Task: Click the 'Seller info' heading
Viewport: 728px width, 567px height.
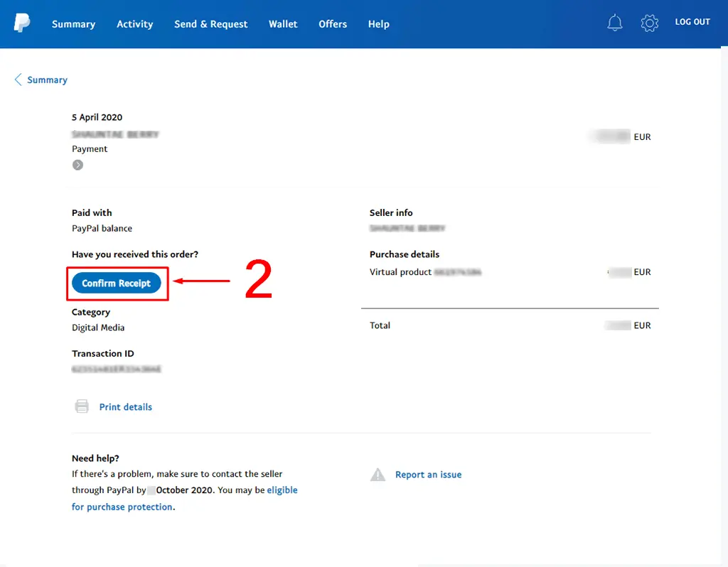Action: click(x=391, y=212)
